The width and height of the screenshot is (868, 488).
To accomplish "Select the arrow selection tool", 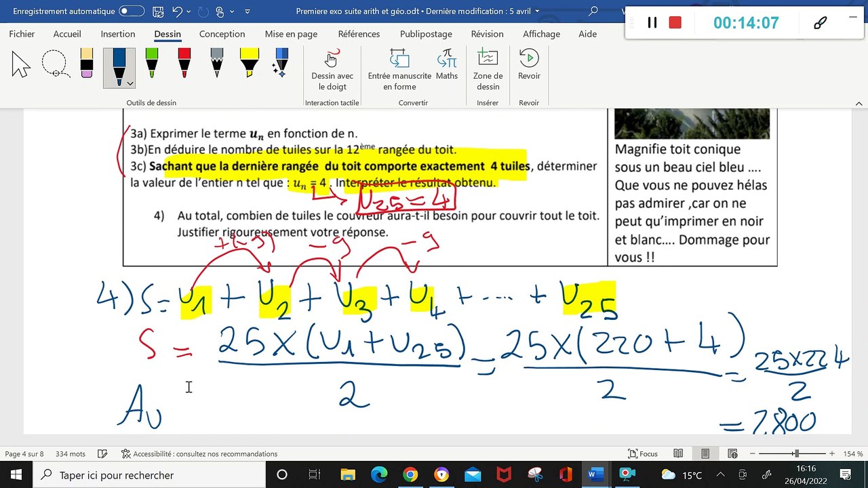I will 21,66.
